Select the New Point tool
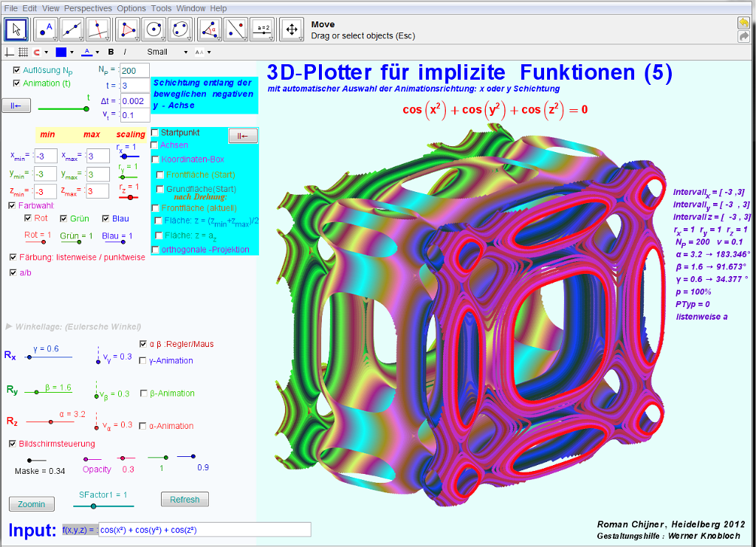Viewport: 756px width, 547px height. point(44,30)
